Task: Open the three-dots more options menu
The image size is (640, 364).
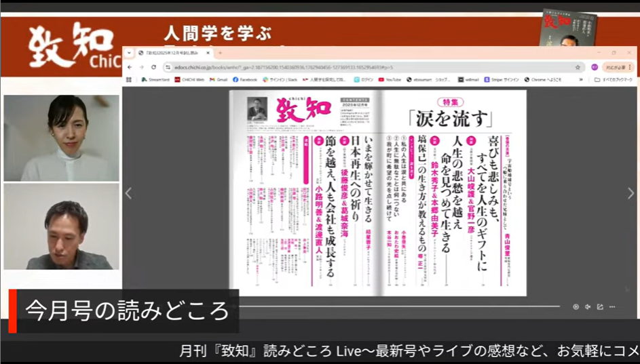Action: click(x=612, y=306)
